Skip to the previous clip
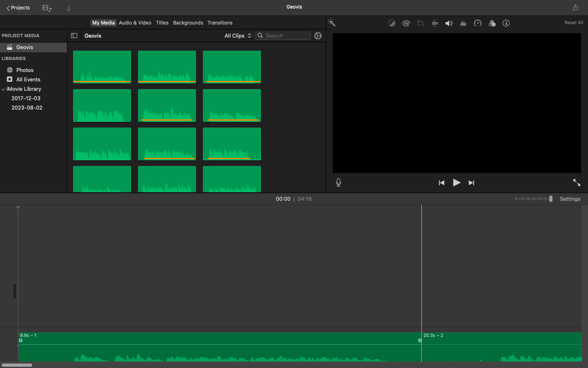 441,183
